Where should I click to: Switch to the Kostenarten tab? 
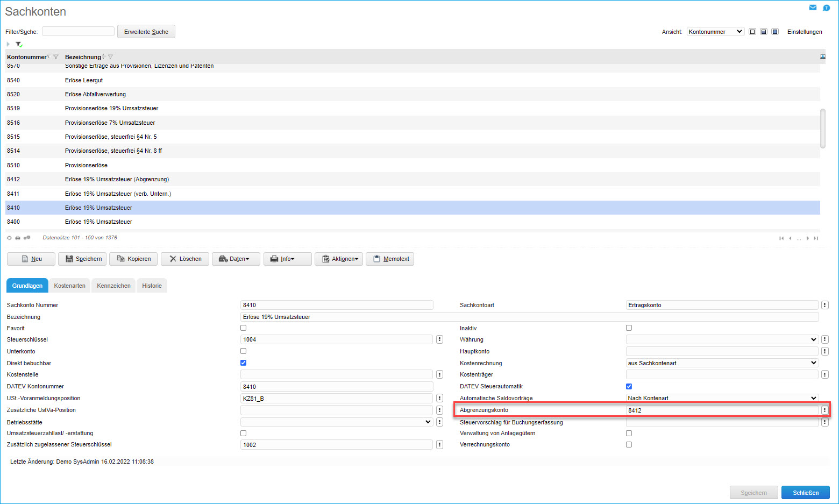pyautogui.click(x=70, y=286)
